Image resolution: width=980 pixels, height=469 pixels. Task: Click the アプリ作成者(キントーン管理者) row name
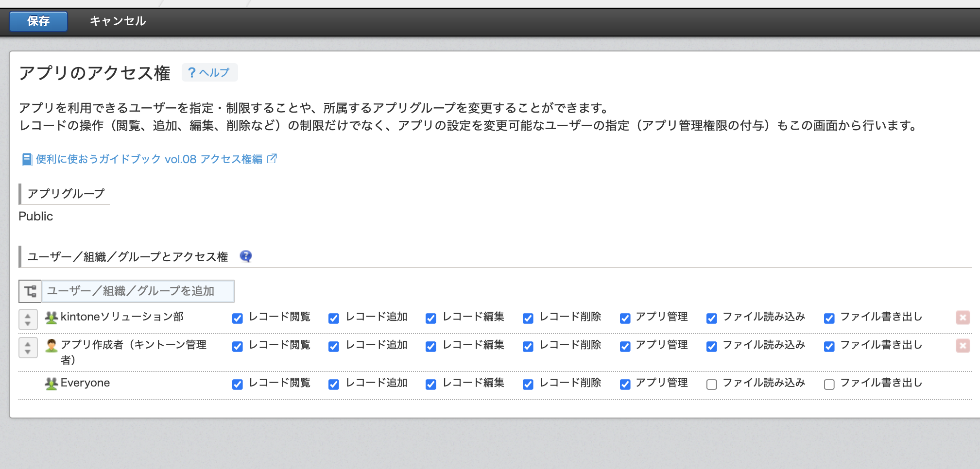[134, 352]
